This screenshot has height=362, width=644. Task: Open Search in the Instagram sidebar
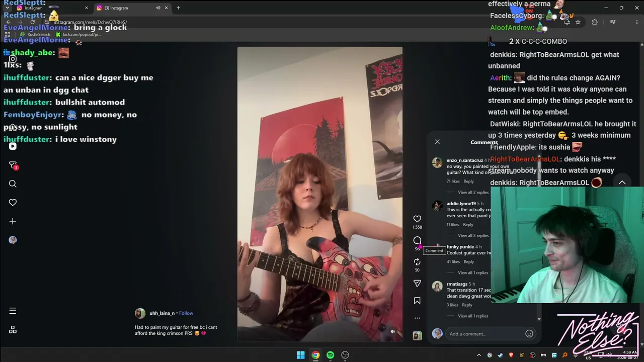(x=13, y=184)
